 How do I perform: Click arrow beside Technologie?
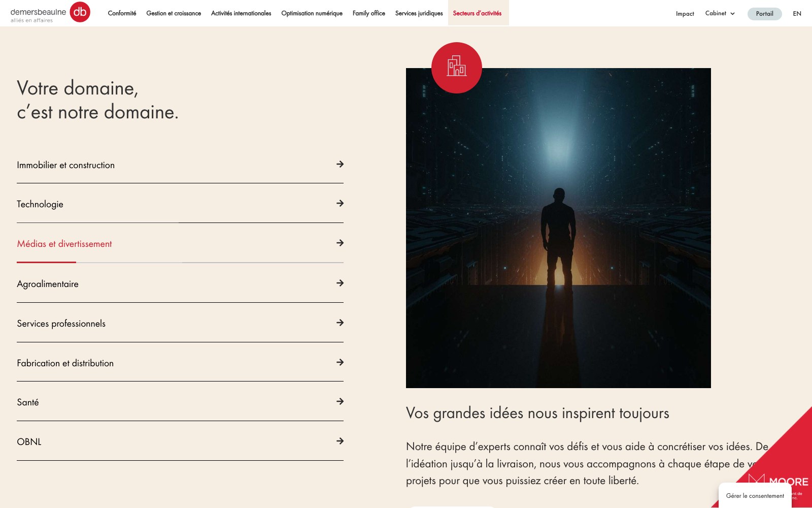click(340, 203)
